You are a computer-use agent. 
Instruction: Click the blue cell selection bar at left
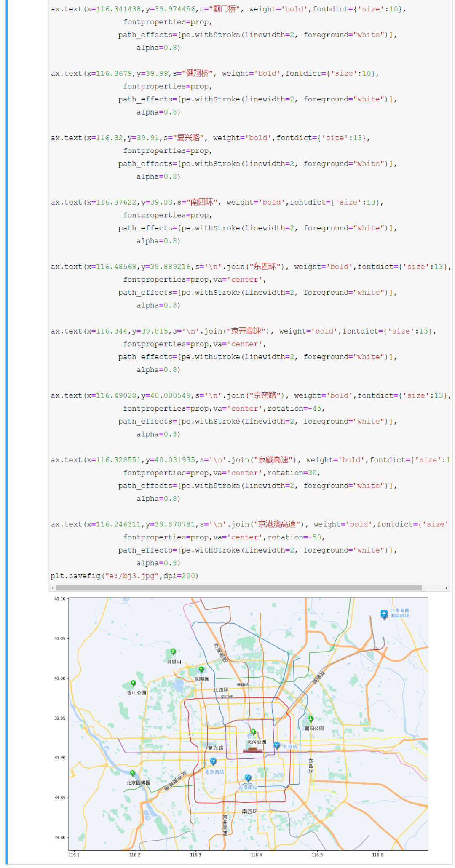[x=7, y=421]
